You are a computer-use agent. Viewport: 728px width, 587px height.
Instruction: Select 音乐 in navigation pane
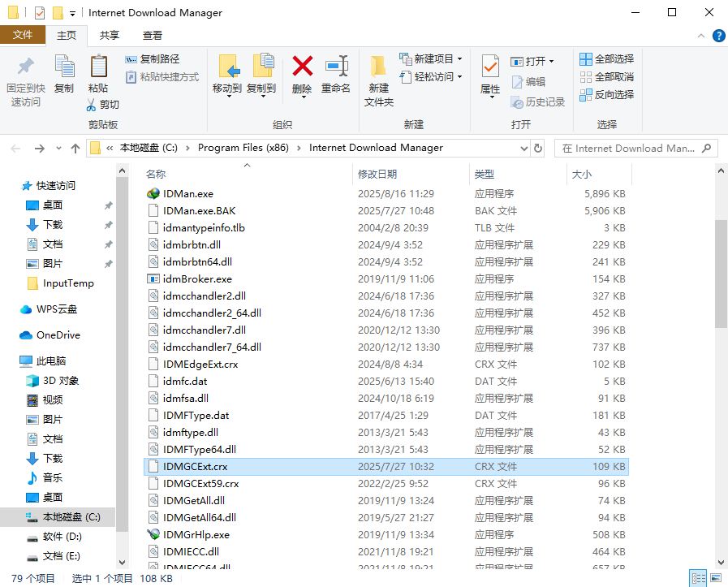[x=45, y=478]
